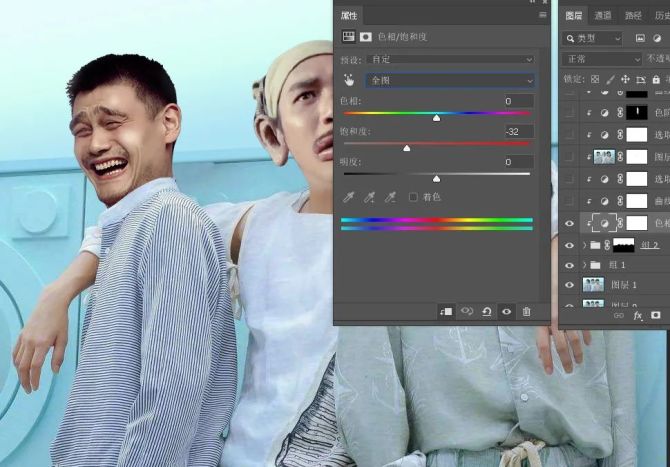This screenshot has height=467, width=670.
Task: Click the view previous state icon
Action: point(467,312)
